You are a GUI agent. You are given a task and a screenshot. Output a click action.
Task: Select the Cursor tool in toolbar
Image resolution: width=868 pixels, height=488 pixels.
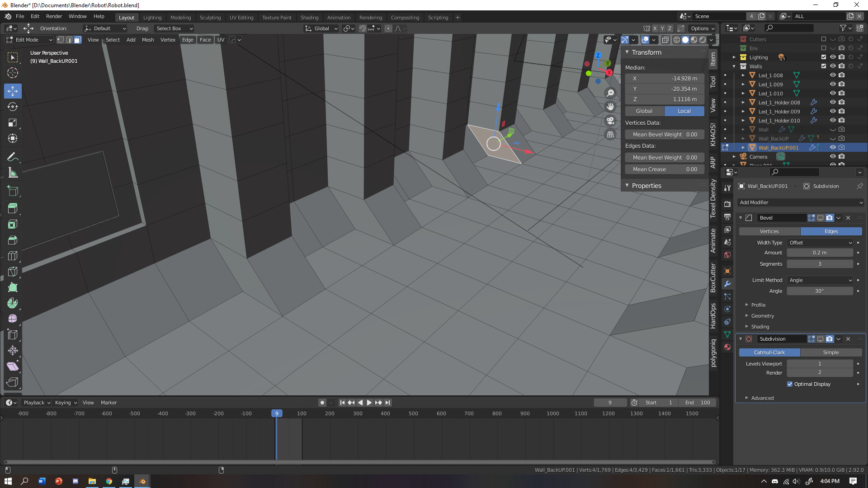pyautogui.click(x=13, y=73)
